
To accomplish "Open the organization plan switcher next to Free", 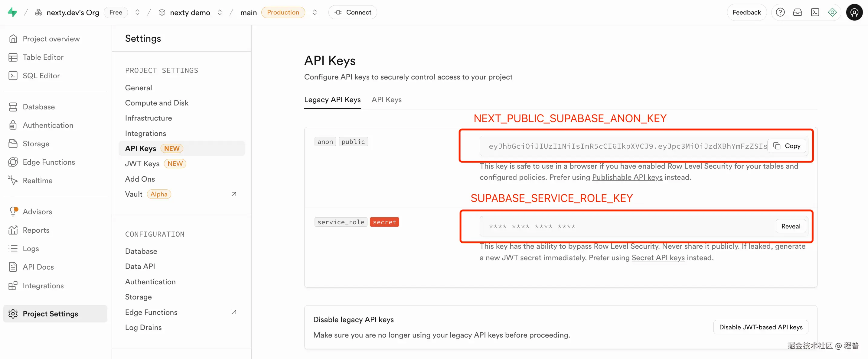I will pyautogui.click(x=137, y=12).
